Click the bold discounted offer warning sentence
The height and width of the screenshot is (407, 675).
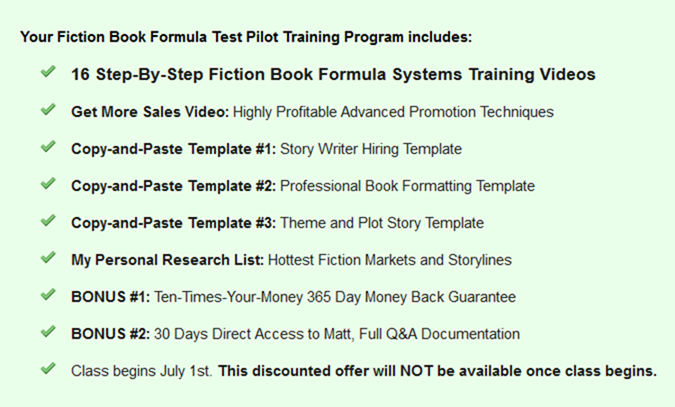437,371
